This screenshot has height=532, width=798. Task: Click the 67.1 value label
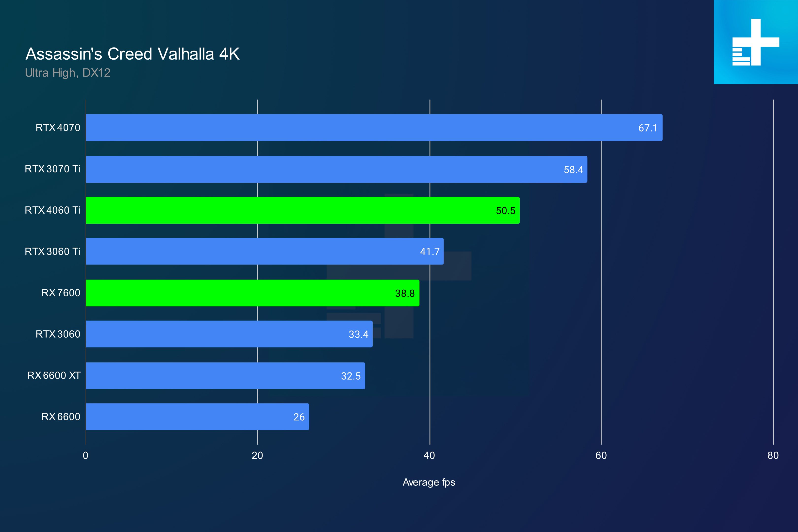pyautogui.click(x=648, y=128)
